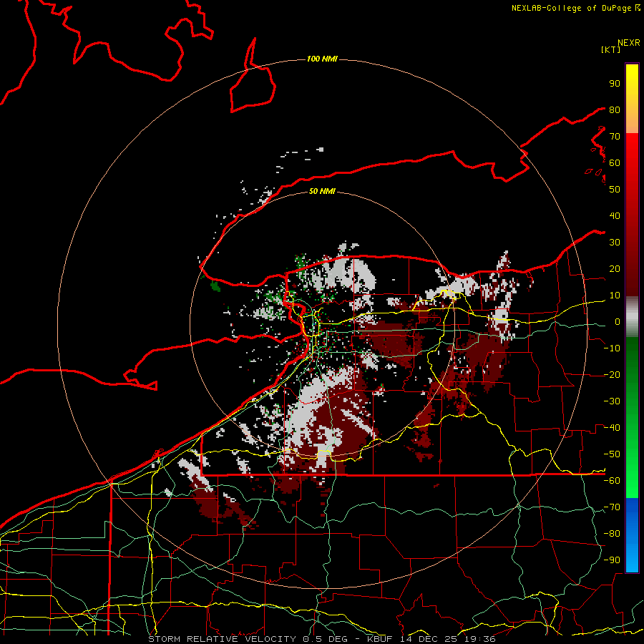644x644 pixels.
Task: Click the STORM RELATIVE VELOCITY caption text
Action: pyautogui.click(x=222, y=639)
